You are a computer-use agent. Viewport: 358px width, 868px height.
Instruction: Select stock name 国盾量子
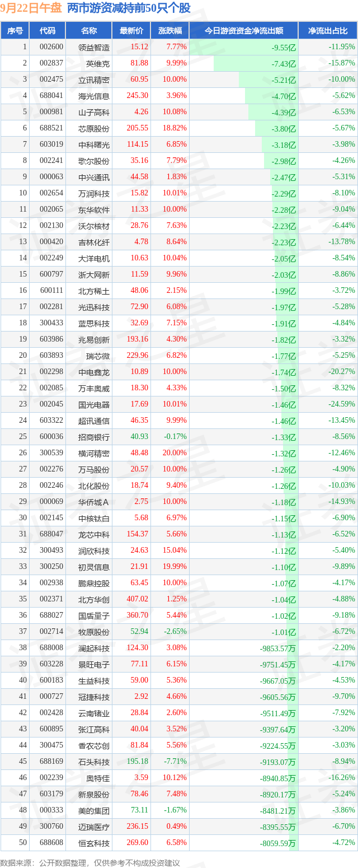point(95,615)
